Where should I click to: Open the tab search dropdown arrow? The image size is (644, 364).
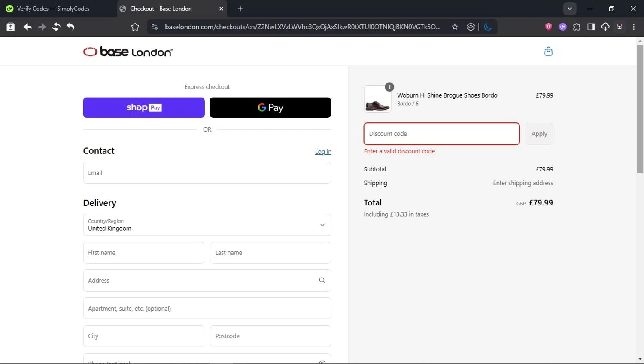click(570, 9)
